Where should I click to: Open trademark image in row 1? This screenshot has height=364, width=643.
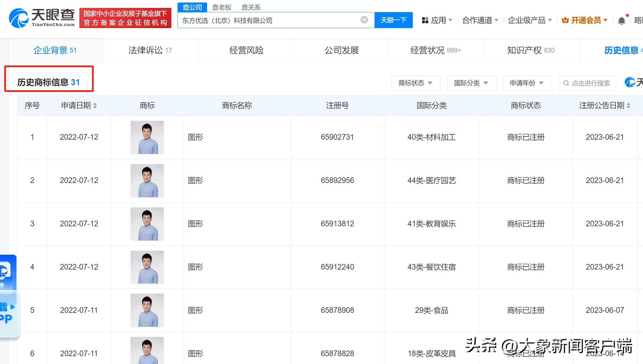click(147, 137)
